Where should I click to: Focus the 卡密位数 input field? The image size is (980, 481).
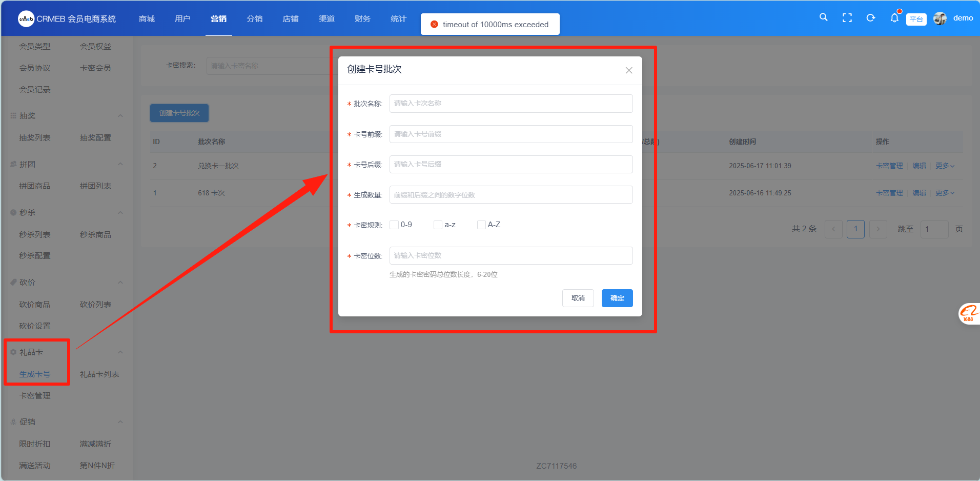click(x=511, y=255)
